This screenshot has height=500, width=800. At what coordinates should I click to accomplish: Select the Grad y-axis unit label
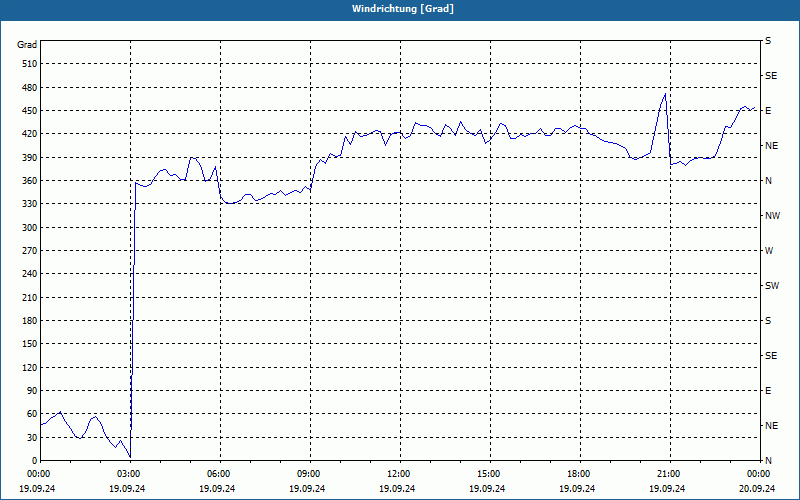[27, 45]
